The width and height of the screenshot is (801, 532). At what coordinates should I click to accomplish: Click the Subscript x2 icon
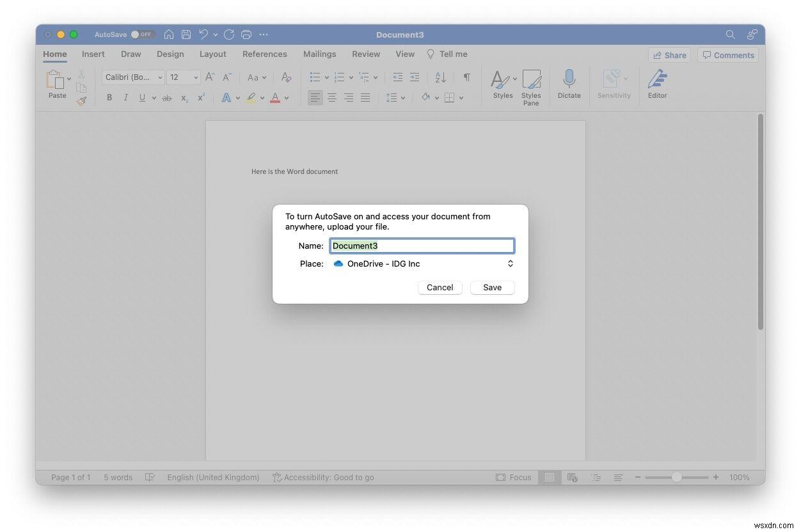point(184,98)
